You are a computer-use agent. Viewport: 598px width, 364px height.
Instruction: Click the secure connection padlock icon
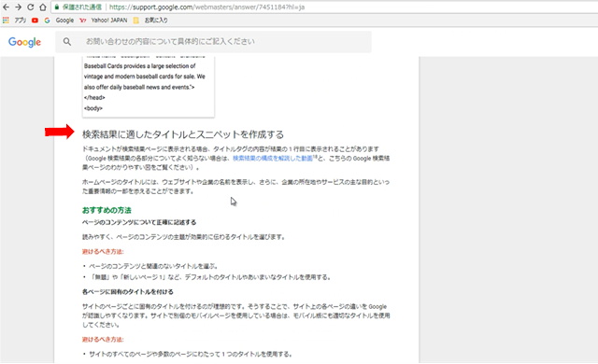tap(57, 7)
